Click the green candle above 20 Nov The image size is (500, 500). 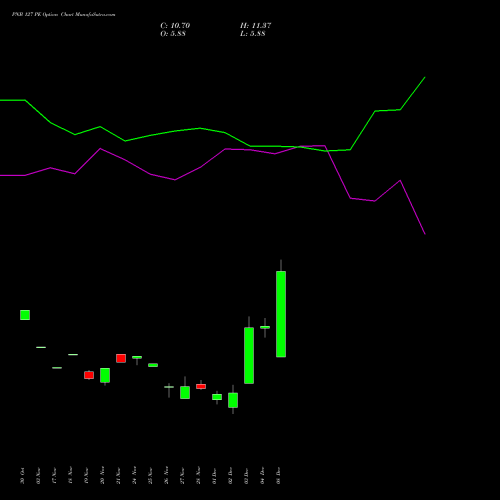click(x=105, y=375)
